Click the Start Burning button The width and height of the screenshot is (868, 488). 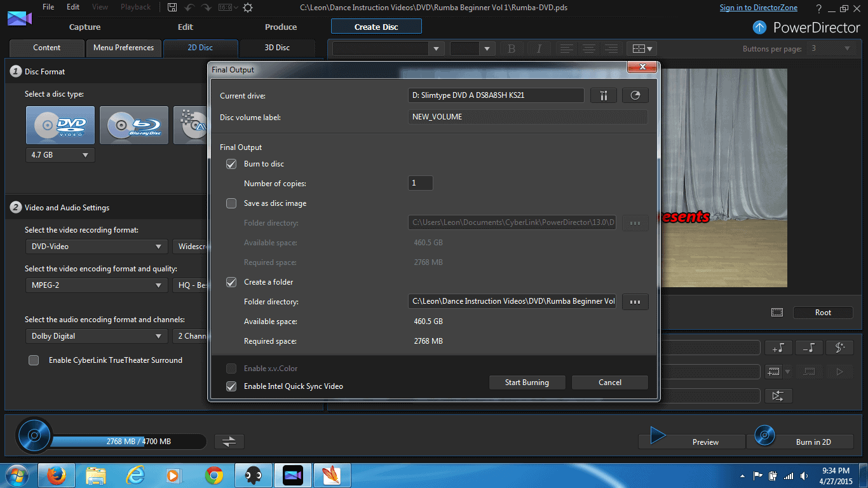(527, 383)
